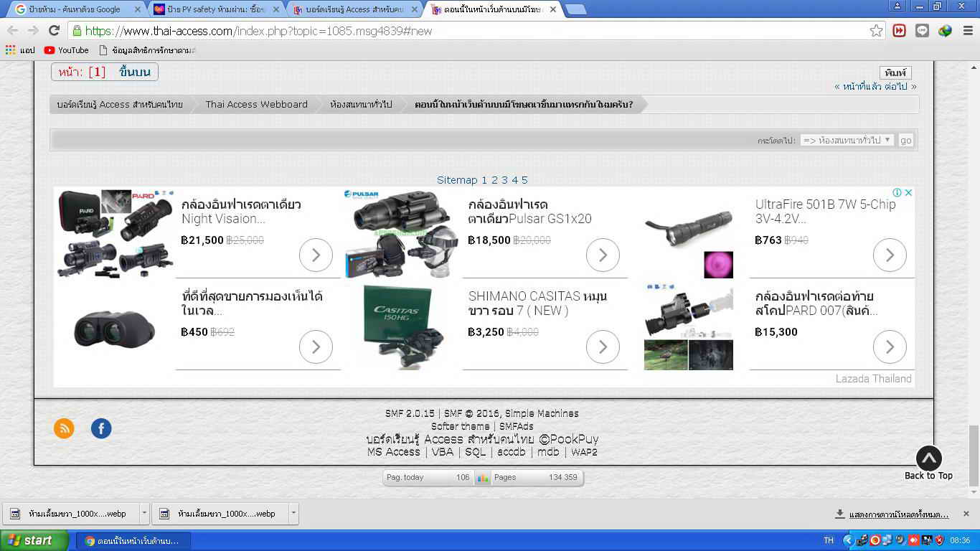Open the arrow for the Pulsar GS1x20 ad
Screen dimensions: 980x551
click(x=603, y=255)
